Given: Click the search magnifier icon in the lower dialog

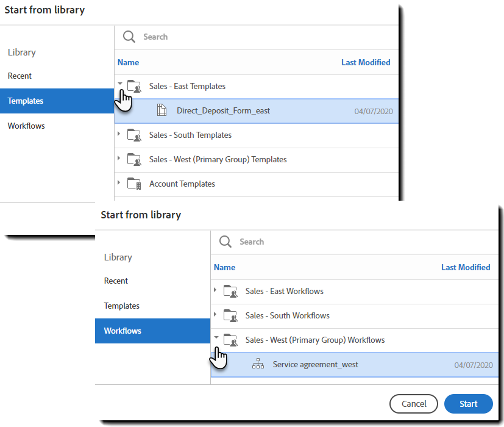Looking at the screenshot, I should coord(225,242).
